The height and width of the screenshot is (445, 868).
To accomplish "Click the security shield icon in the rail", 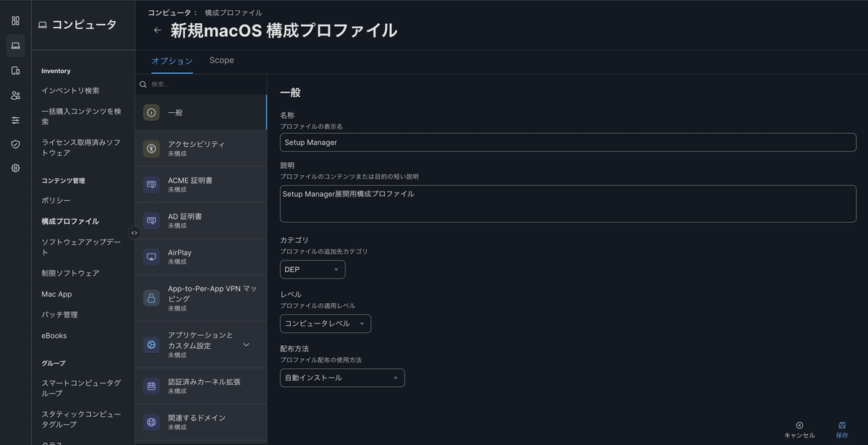I will (14, 144).
